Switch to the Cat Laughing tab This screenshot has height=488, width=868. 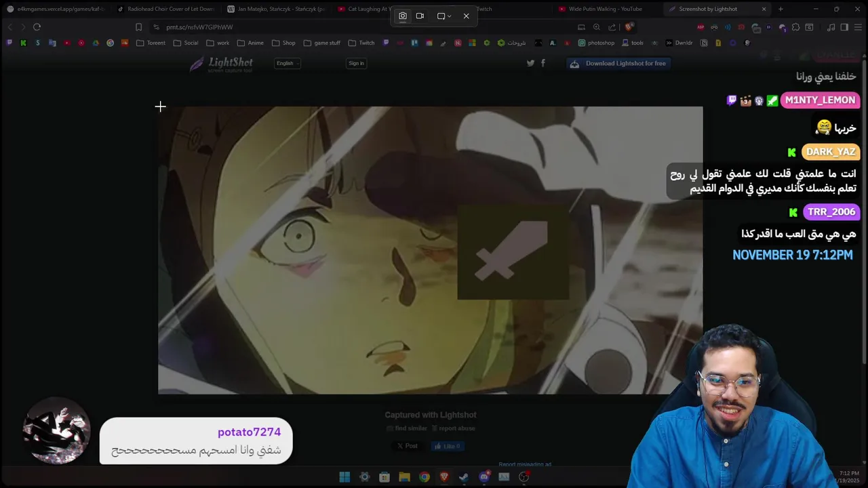pyautogui.click(x=363, y=9)
